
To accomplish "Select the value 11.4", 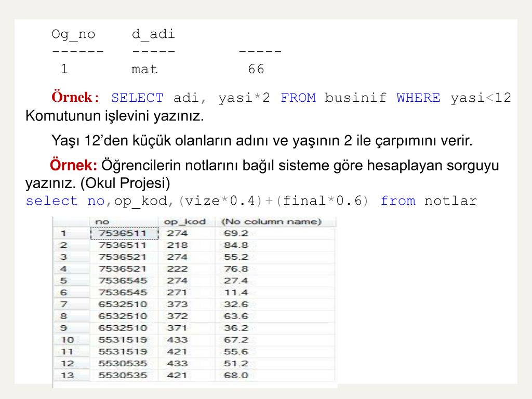I will click(x=236, y=292).
